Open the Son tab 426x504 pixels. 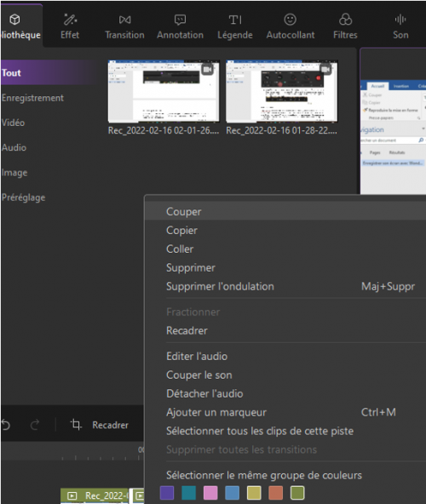(x=400, y=26)
